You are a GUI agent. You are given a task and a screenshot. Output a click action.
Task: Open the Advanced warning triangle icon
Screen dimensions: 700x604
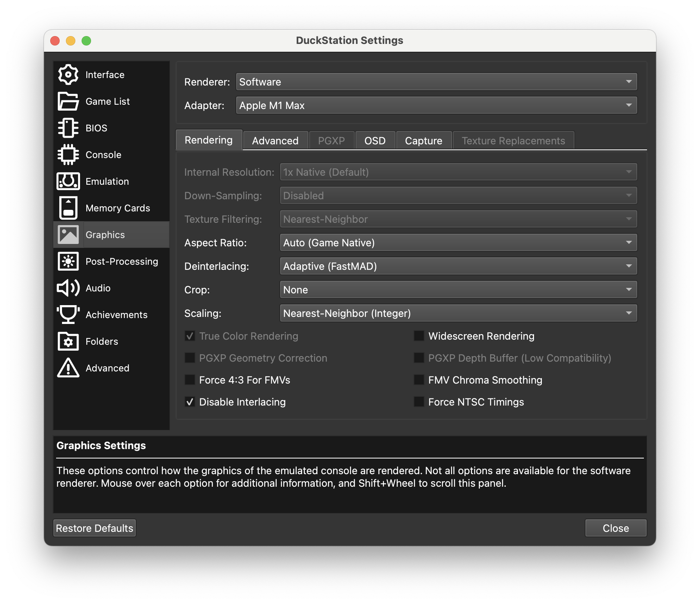(68, 368)
